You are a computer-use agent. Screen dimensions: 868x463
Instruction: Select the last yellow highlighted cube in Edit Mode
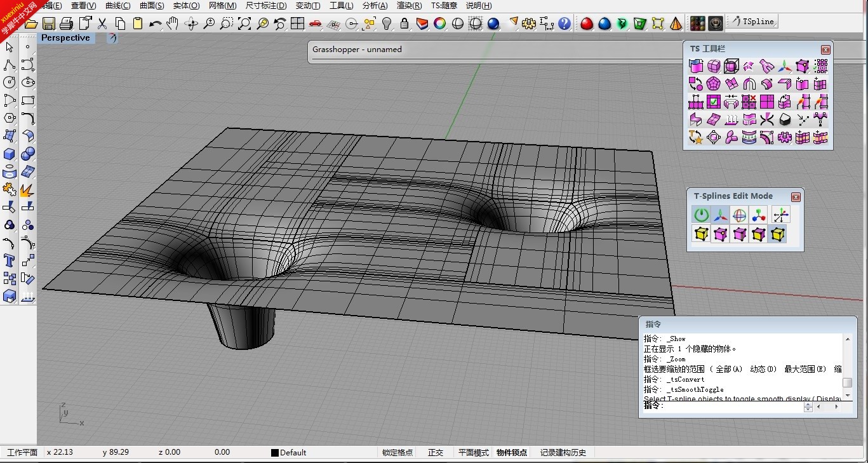[777, 234]
